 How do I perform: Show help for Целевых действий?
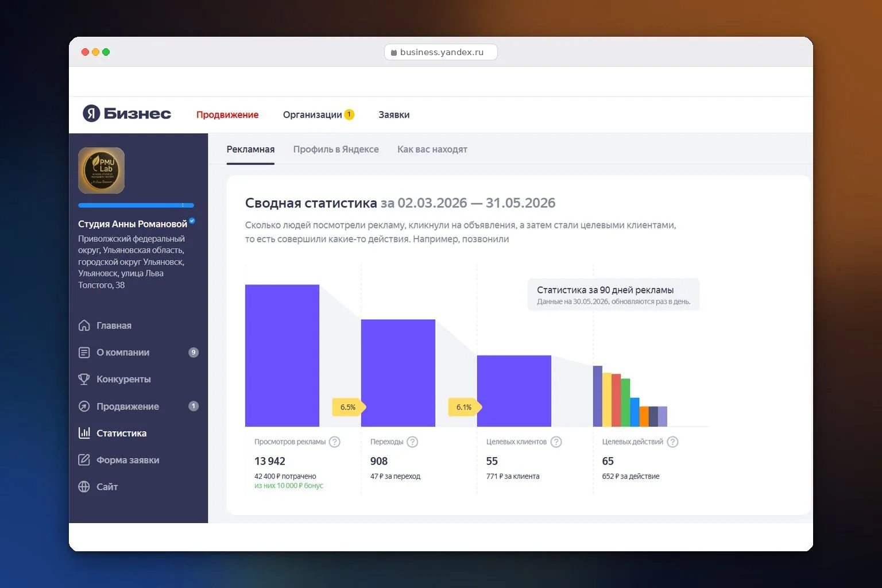[x=672, y=442]
